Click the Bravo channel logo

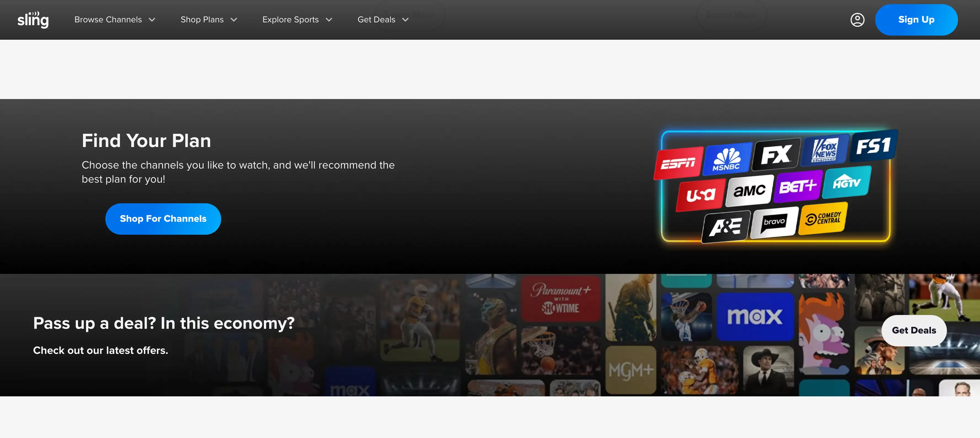[774, 223]
